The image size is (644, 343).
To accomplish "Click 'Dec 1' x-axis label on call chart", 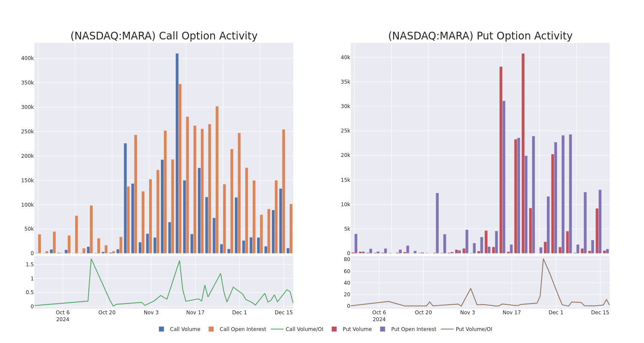I will click(x=240, y=313).
